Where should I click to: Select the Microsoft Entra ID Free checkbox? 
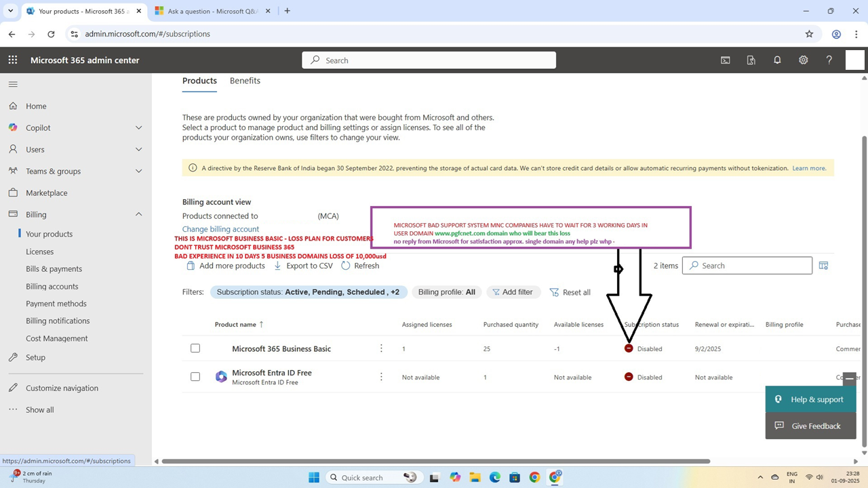195,377
